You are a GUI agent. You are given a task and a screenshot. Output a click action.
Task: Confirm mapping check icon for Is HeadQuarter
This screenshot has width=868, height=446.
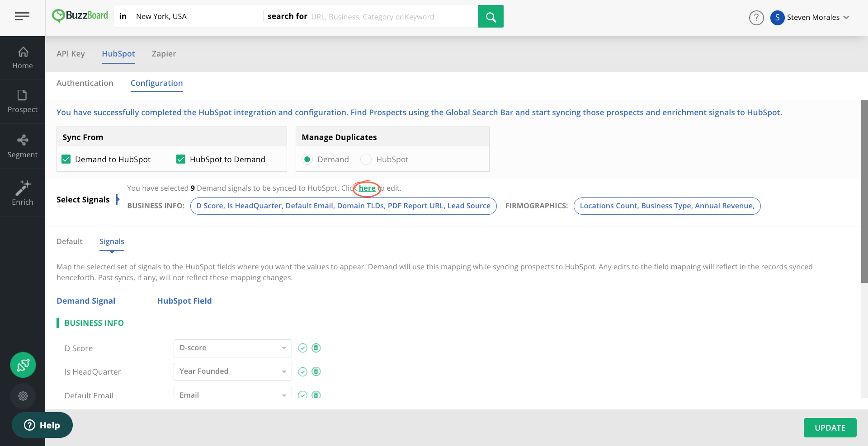[x=303, y=371]
